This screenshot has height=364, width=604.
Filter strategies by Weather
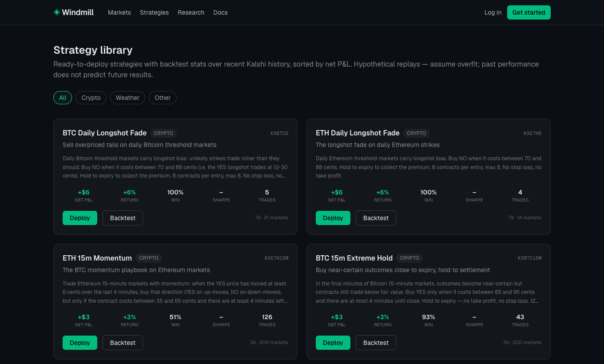tap(127, 98)
